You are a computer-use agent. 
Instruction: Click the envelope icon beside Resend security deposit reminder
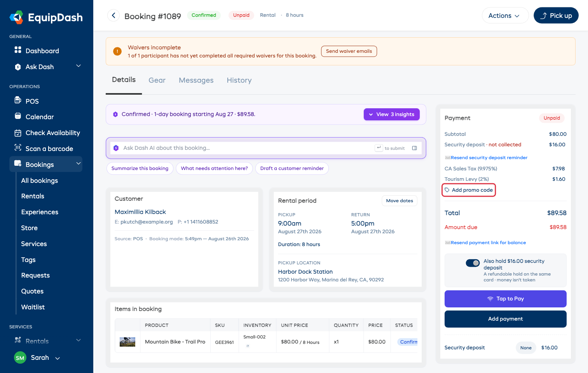pos(448,158)
